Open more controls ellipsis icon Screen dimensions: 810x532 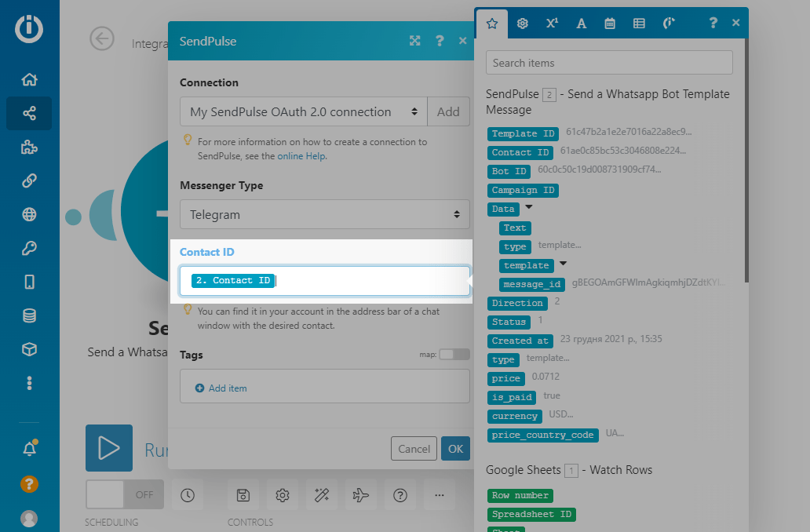pyautogui.click(x=439, y=495)
